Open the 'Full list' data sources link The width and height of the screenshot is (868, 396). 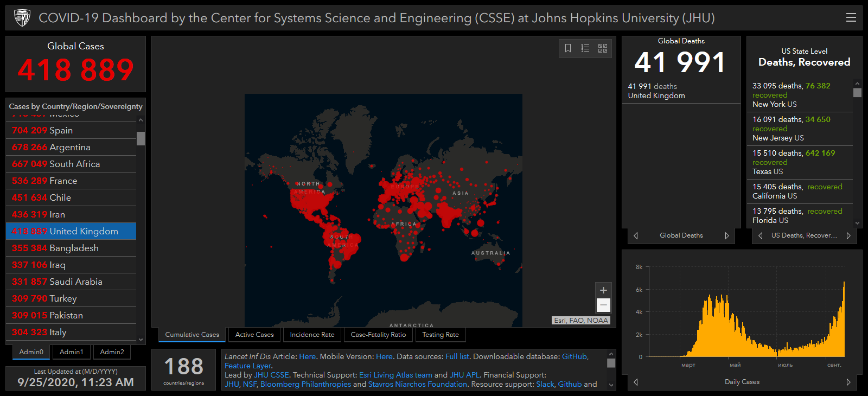tap(457, 356)
